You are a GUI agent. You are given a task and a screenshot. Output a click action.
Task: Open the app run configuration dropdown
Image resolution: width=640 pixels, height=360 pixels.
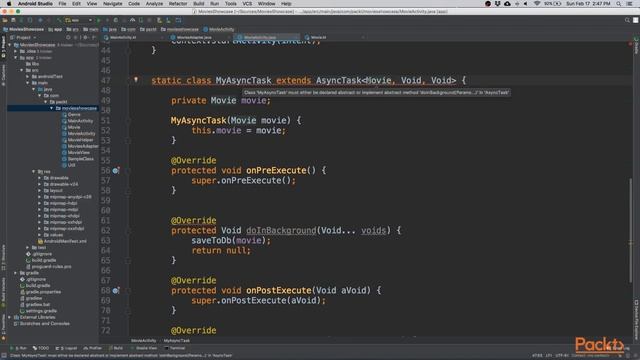(78, 20)
